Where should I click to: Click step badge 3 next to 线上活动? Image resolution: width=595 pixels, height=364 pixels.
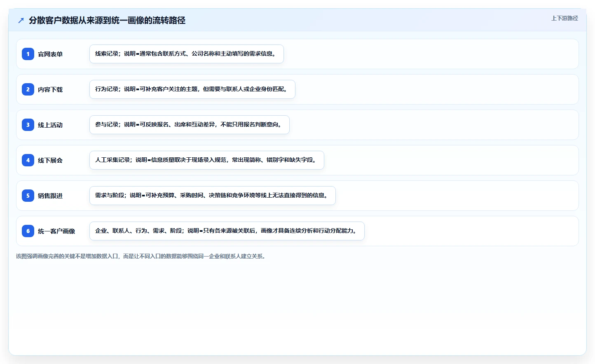pyautogui.click(x=28, y=125)
